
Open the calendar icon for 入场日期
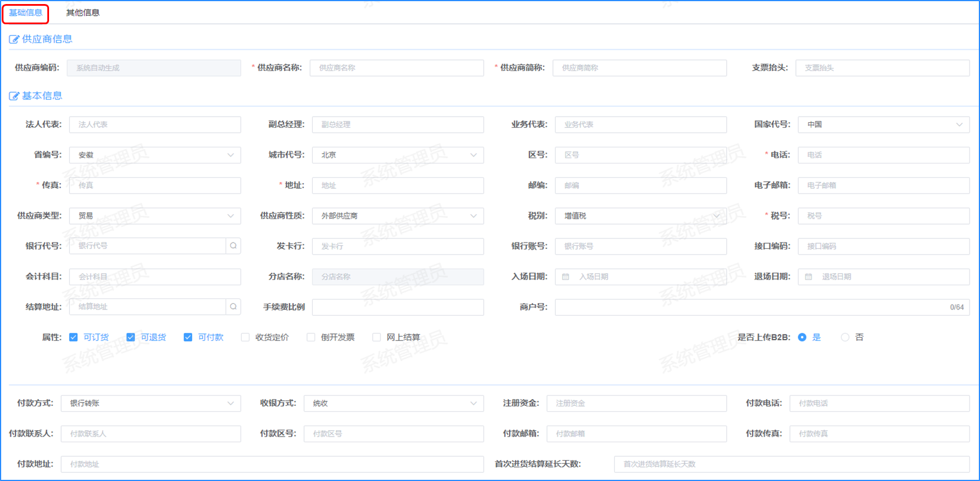[566, 277]
